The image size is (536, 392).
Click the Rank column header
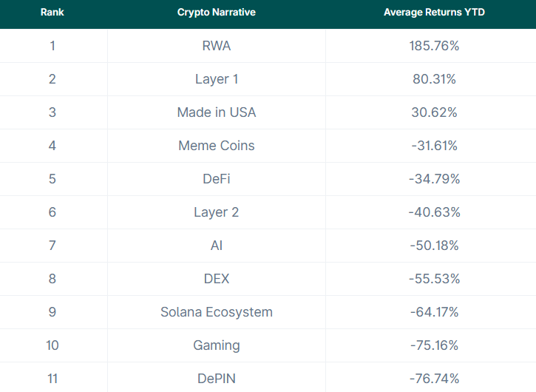(52, 13)
